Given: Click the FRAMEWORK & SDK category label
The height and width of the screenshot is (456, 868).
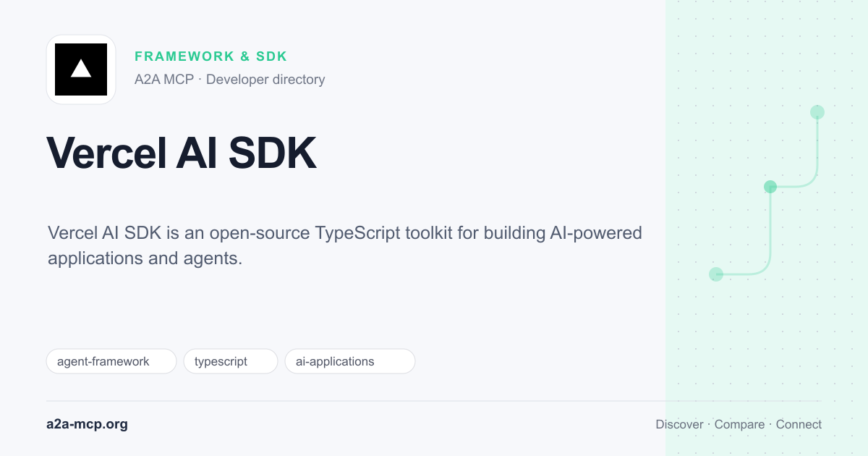Looking at the screenshot, I should [x=211, y=56].
